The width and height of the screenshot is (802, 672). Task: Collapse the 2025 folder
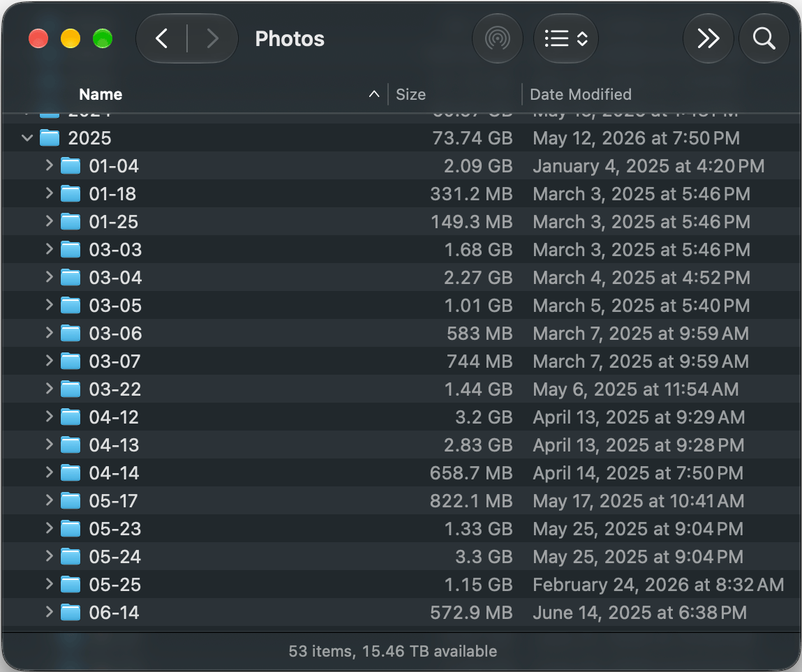pos(27,137)
